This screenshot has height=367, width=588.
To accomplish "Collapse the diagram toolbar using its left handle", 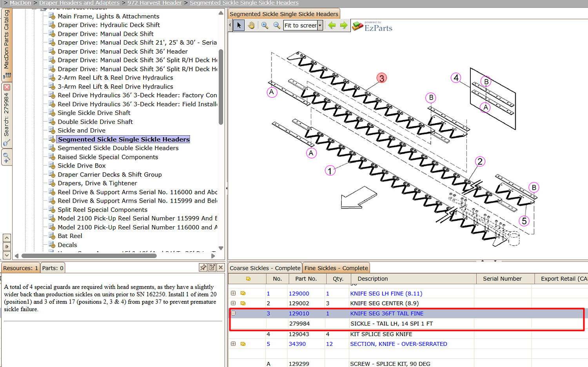I will [x=230, y=25].
